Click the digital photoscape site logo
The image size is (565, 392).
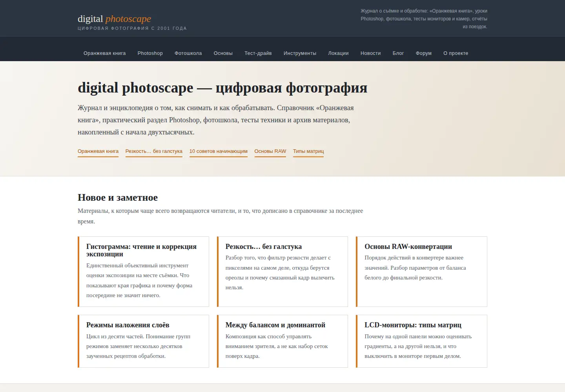coord(114,19)
